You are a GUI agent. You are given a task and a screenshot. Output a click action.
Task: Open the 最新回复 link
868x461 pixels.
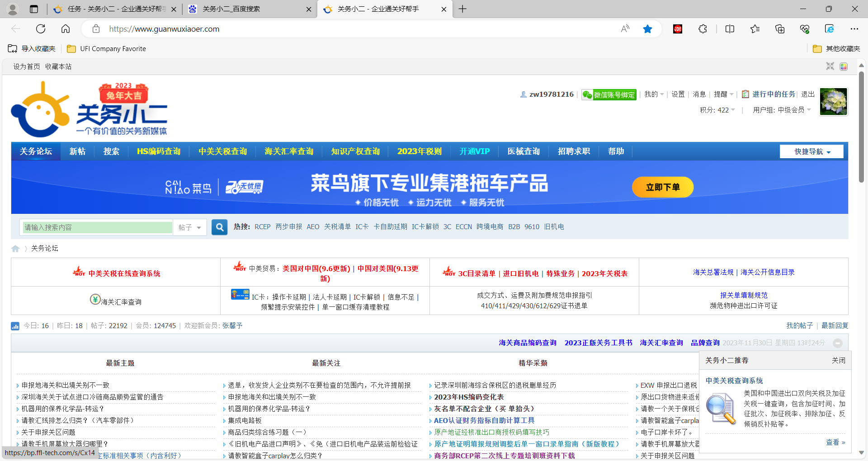pyautogui.click(x=835, y=326)
